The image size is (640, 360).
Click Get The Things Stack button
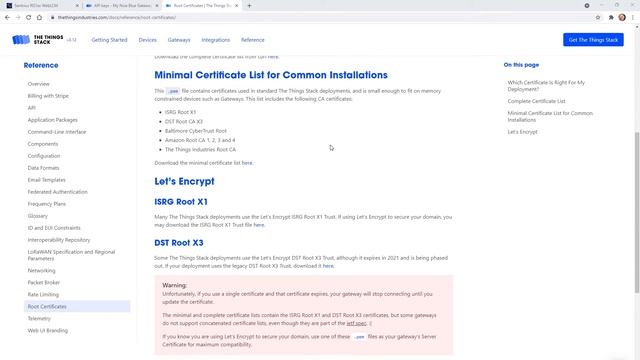(593, 40)
